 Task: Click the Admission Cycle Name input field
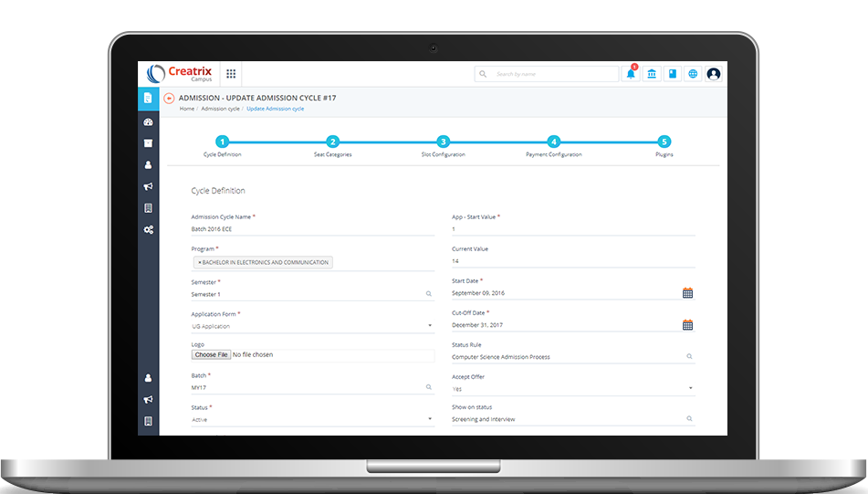310,229
